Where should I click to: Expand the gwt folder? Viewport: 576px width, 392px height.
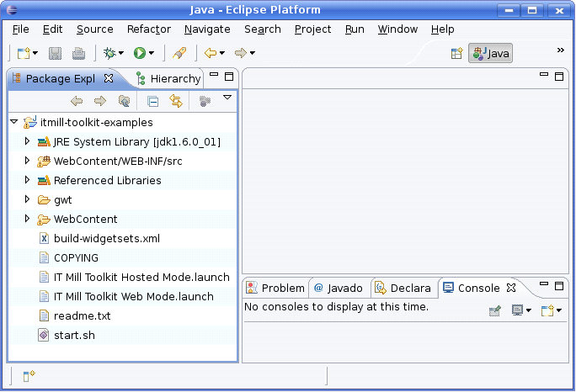(x=27, y=199)
